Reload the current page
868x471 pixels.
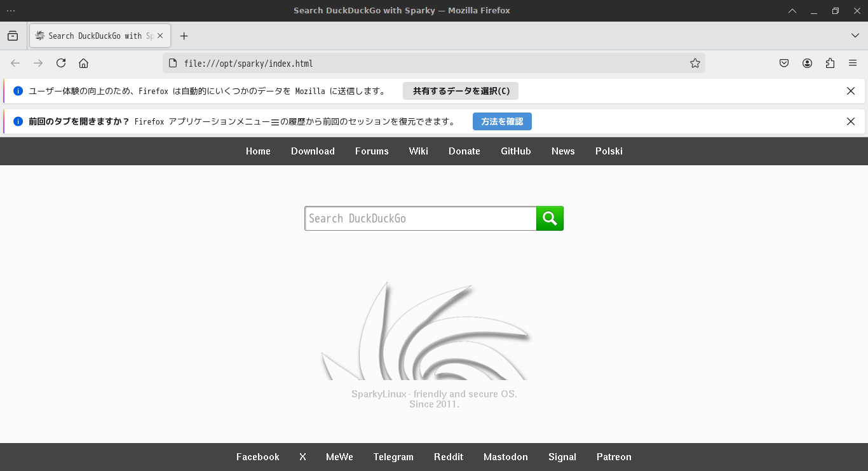61,63
